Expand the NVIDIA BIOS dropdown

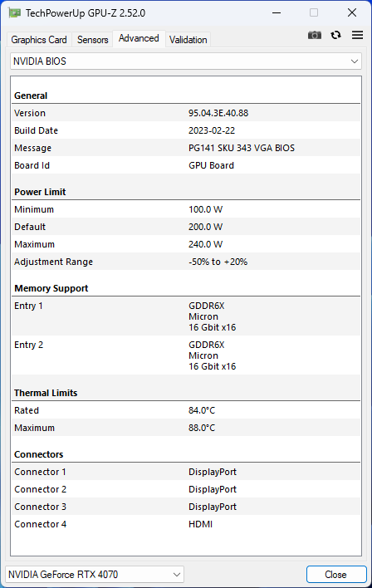pyautogui.click(x=186, y=61)
